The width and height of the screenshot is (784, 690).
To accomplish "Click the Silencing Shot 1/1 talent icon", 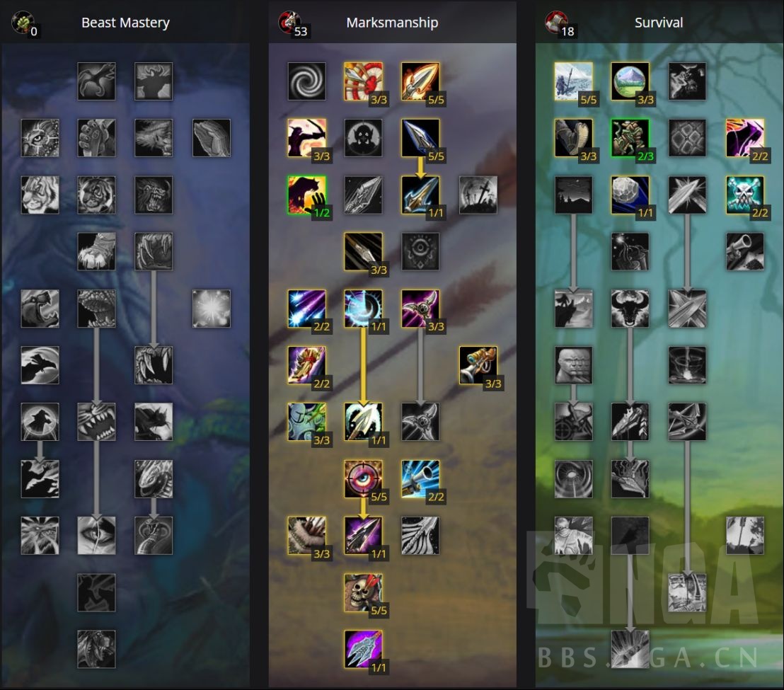I will 364,536.
